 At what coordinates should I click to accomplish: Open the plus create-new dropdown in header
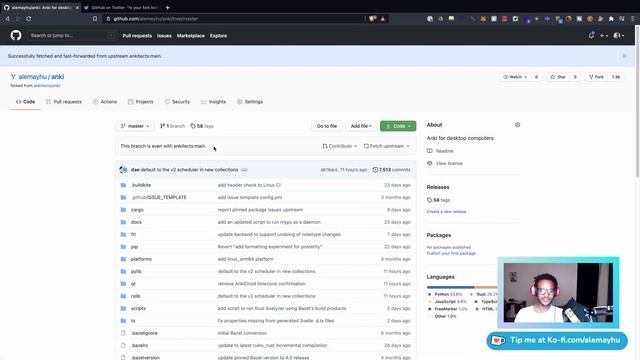604,36
